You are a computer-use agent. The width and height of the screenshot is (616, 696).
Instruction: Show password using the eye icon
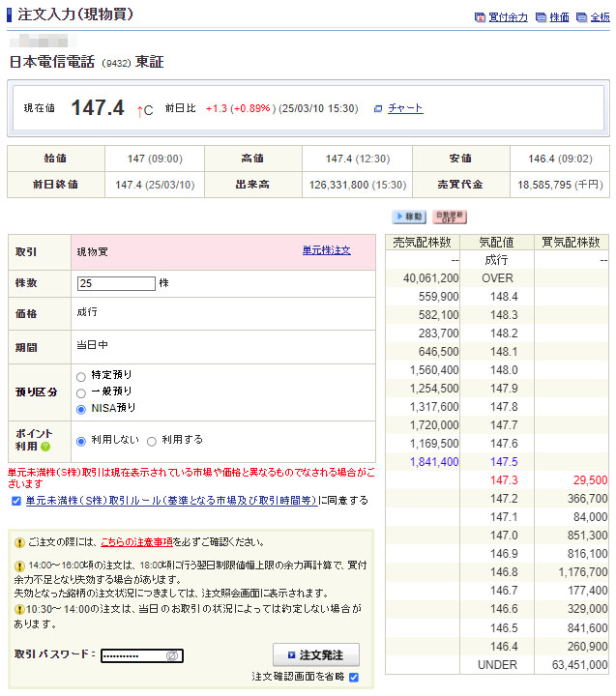point(172,656)
